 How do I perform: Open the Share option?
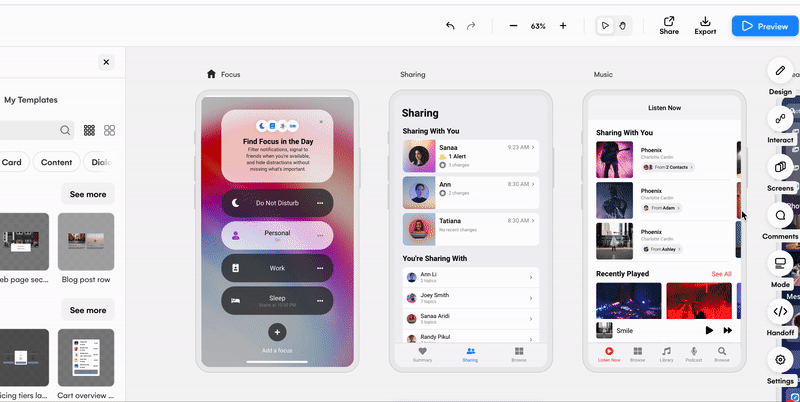pos(669,26)
